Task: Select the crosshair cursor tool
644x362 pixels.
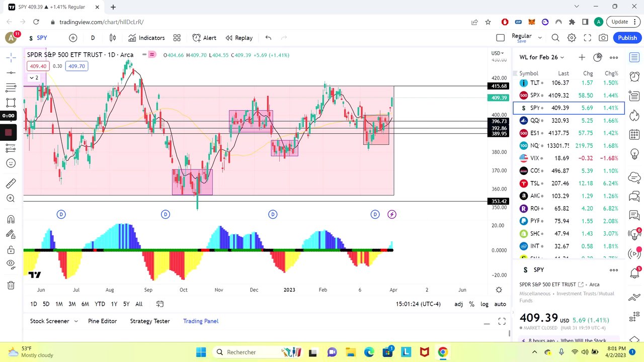Action: click(11, 58)
